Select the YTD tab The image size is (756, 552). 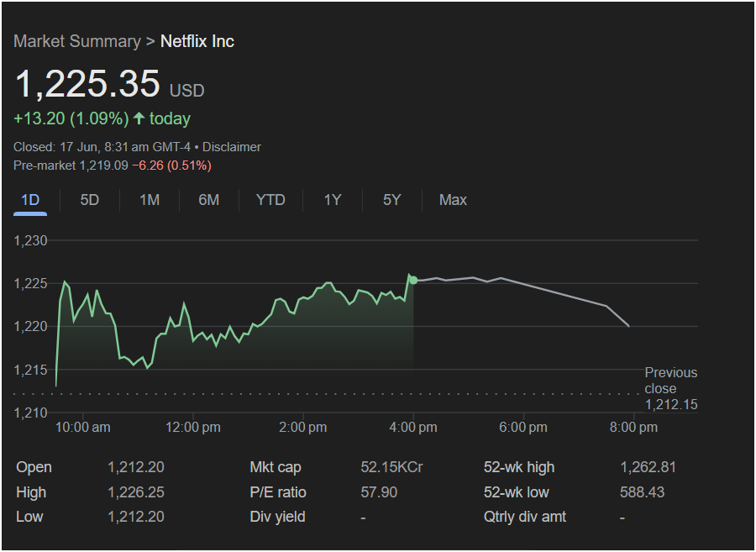[x=270, y=200]
